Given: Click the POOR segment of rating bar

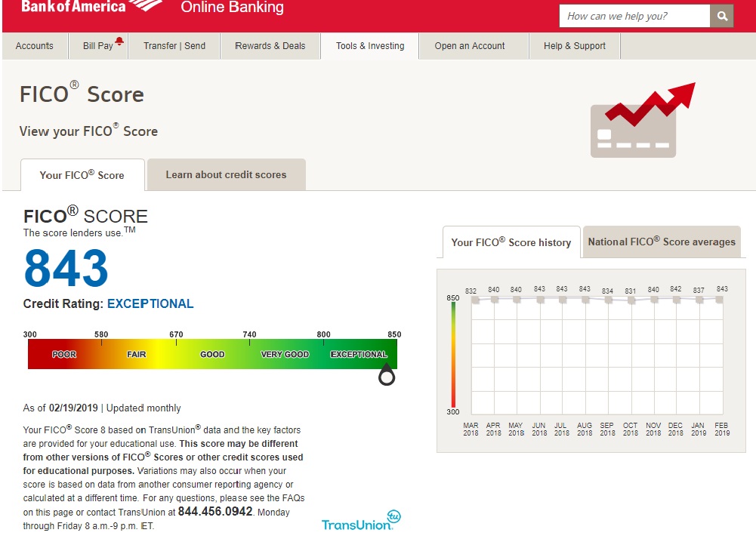Looking at the screenshot, I should click(64, 354).
